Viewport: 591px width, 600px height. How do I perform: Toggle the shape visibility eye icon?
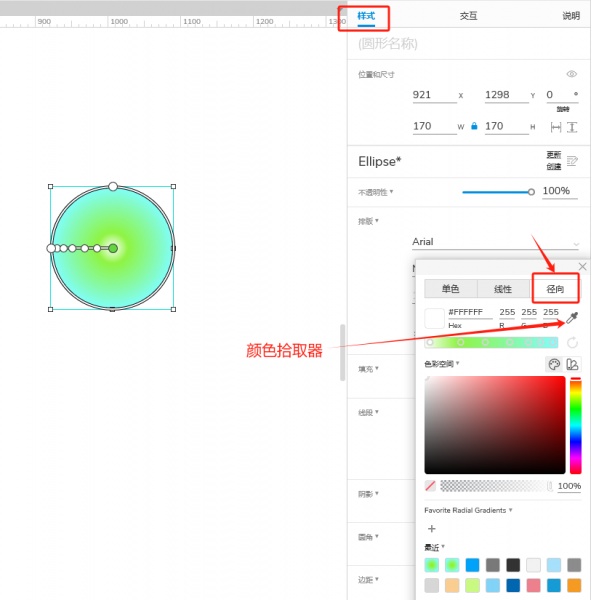(x=571, y=74)
